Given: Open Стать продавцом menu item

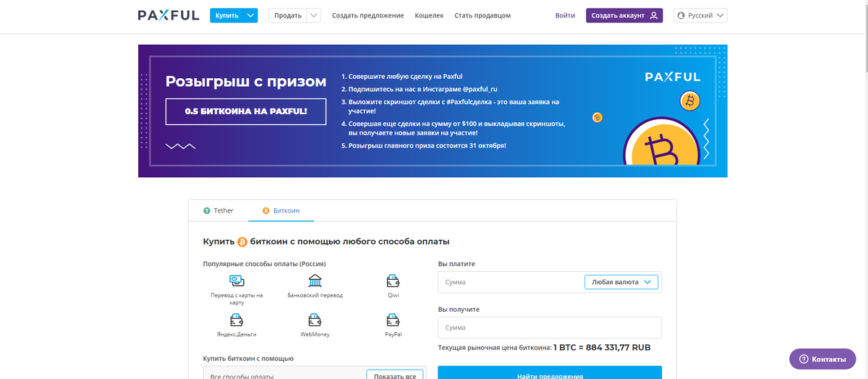Looking at the screenshot, I should [x=482, y=15].
